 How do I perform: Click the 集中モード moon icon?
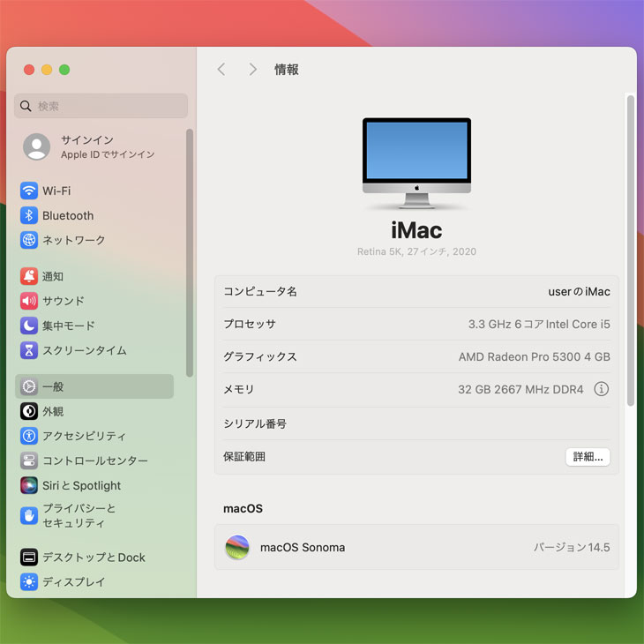[x=29, y=326]
